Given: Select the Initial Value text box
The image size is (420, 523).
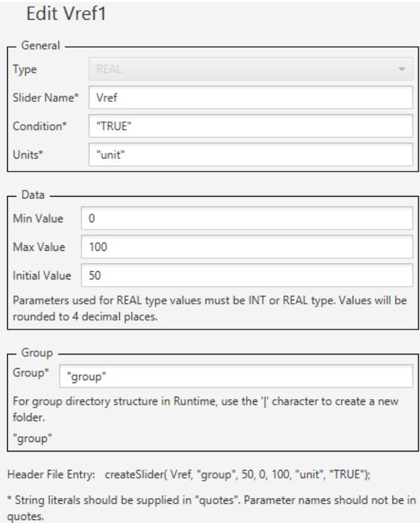Looking at the screenshot, I should pos(246,276).
